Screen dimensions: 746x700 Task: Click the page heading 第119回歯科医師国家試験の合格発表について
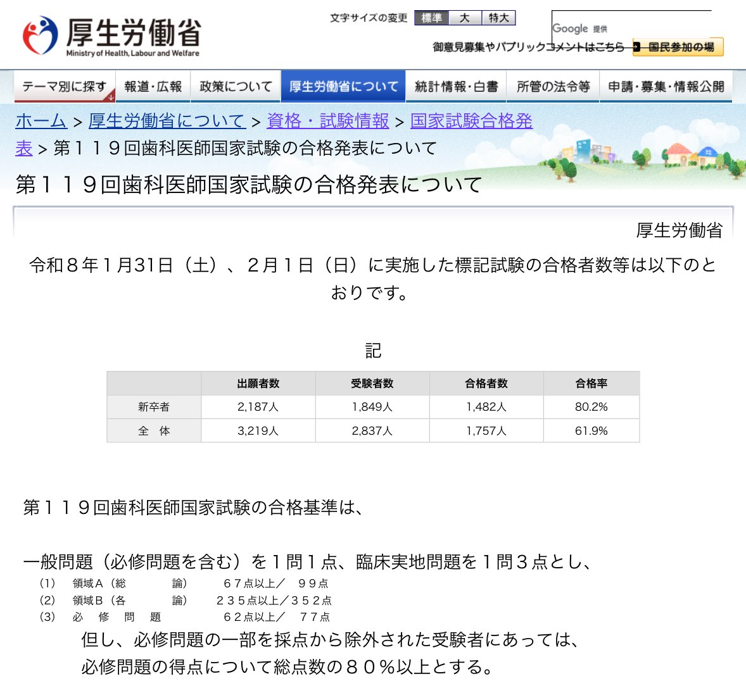point(249,185)
